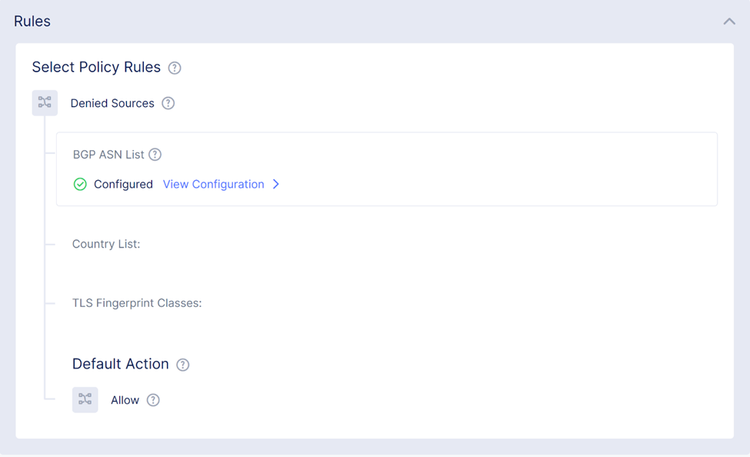Open help for BGP ASN List

[155, 155]
